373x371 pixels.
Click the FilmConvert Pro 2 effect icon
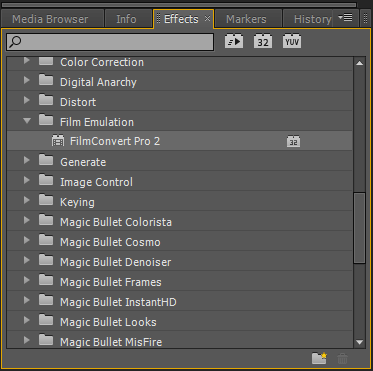pos(58,141)
